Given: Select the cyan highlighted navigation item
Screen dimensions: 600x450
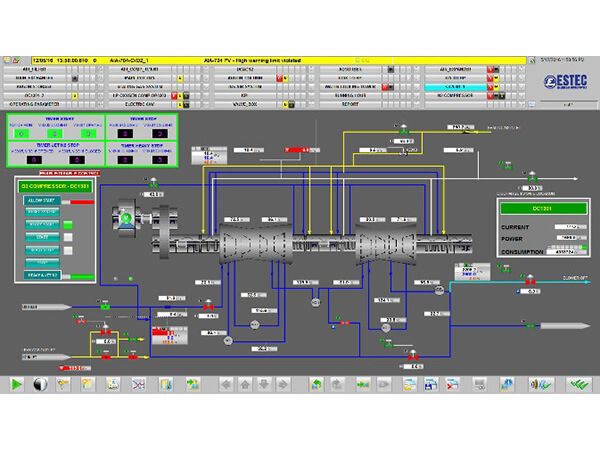Looking at the screenshot, I should [455, 87].
